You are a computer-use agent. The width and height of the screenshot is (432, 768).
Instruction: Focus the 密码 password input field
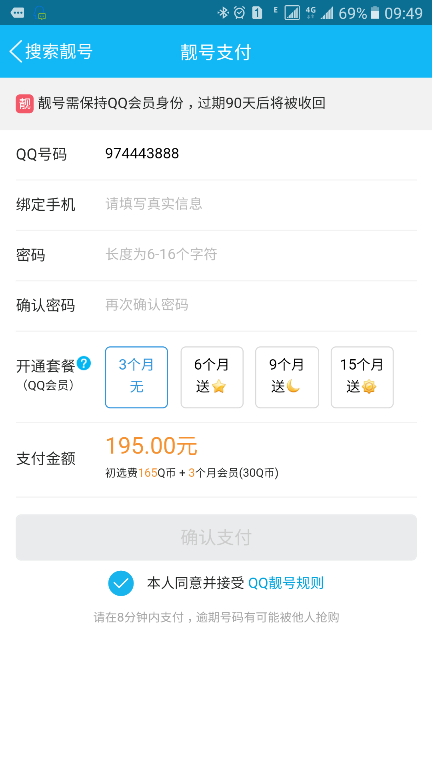(261, 255)
